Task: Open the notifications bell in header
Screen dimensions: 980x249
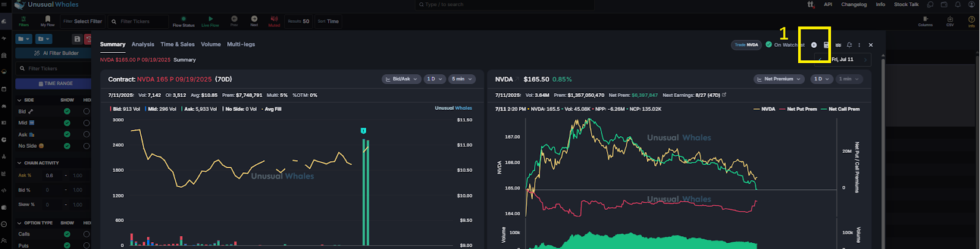Action: (958, 4)
